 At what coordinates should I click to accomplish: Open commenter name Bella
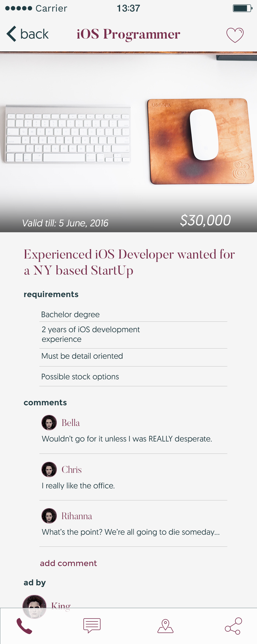tap(71, 423)
